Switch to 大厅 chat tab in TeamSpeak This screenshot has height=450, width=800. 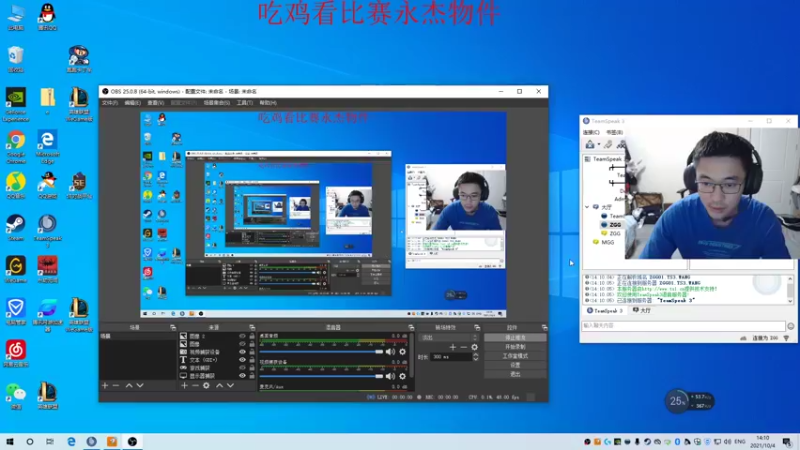(x=642, y=310)
